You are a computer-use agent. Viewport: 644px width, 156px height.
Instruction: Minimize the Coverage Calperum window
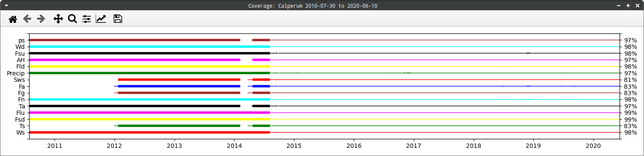coord(619,6)
